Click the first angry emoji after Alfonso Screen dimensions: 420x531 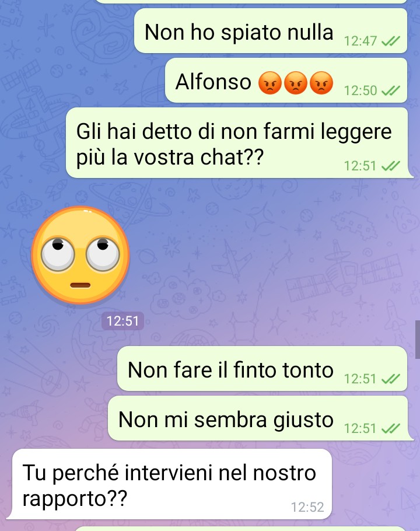click(269, 83)
